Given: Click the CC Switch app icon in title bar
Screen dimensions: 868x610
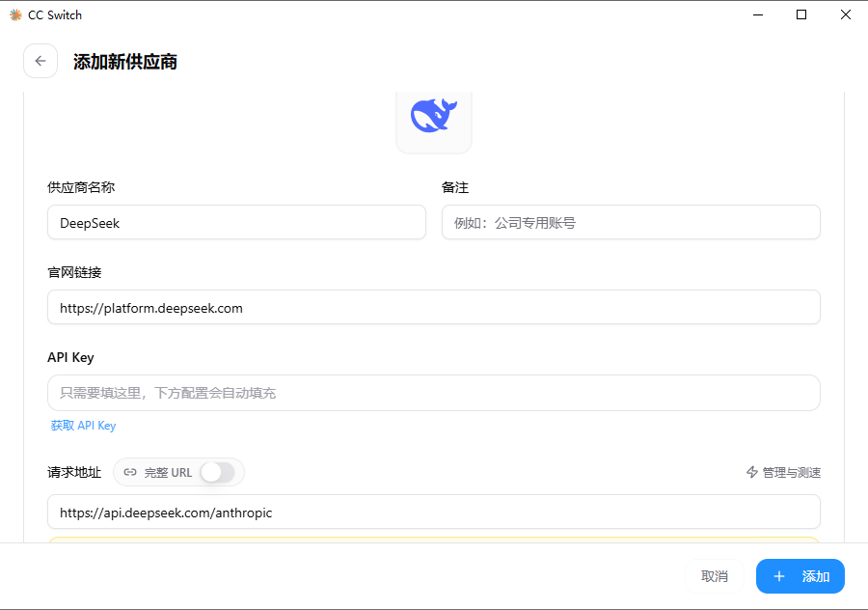Looking at the screenshot, I should pyautogui.click(x=16, y=14).
